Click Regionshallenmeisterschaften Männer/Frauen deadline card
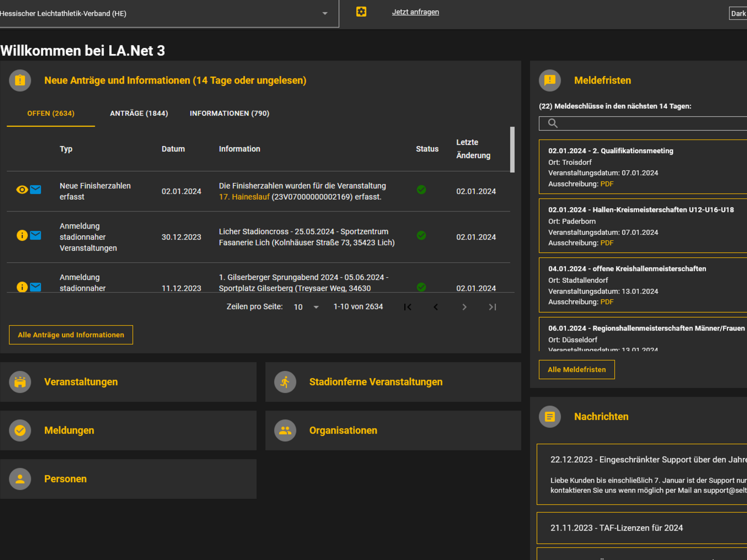Screen dimensions: 747x560 coord(643,334)
